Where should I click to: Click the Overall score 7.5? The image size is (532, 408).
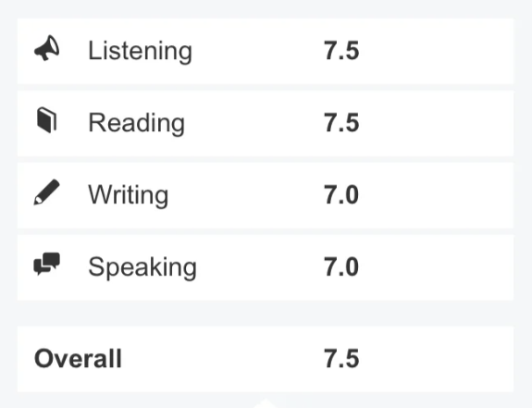click(341, 358)
